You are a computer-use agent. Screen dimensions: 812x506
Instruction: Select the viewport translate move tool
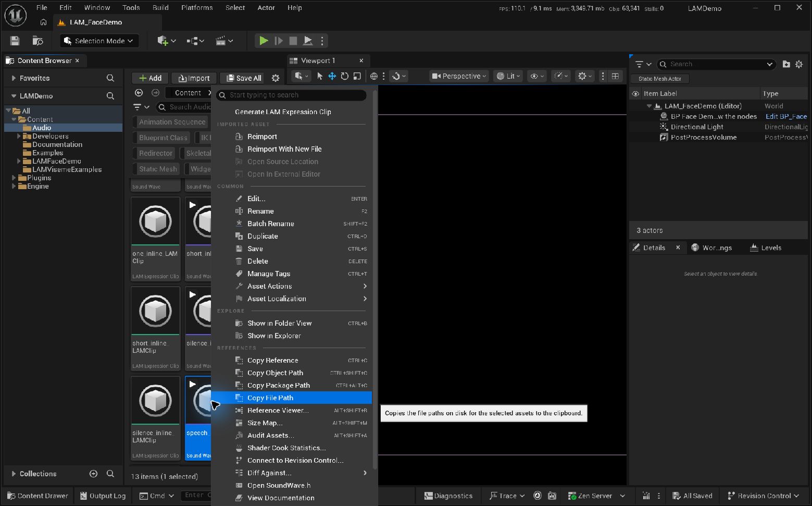pyautogui.click(x=332, y=76)
